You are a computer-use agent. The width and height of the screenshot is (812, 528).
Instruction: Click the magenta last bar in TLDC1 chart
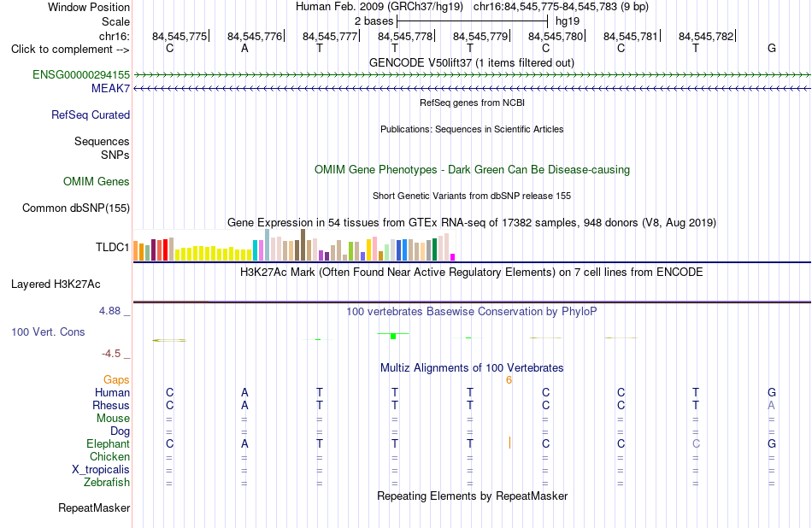[453, 257]
